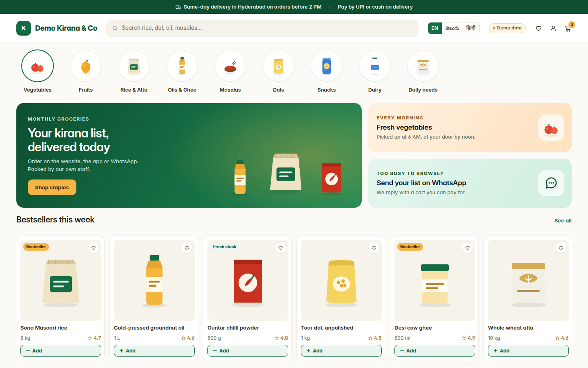Open the wishlist heart icon in header

539,28
